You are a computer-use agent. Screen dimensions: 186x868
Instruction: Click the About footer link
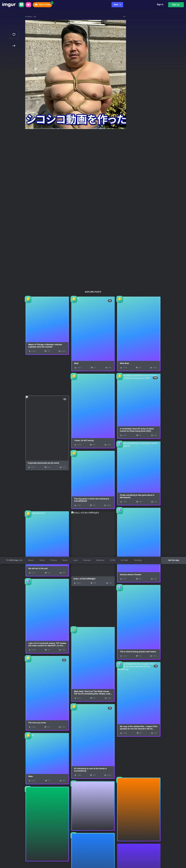[x=31, y=560]
